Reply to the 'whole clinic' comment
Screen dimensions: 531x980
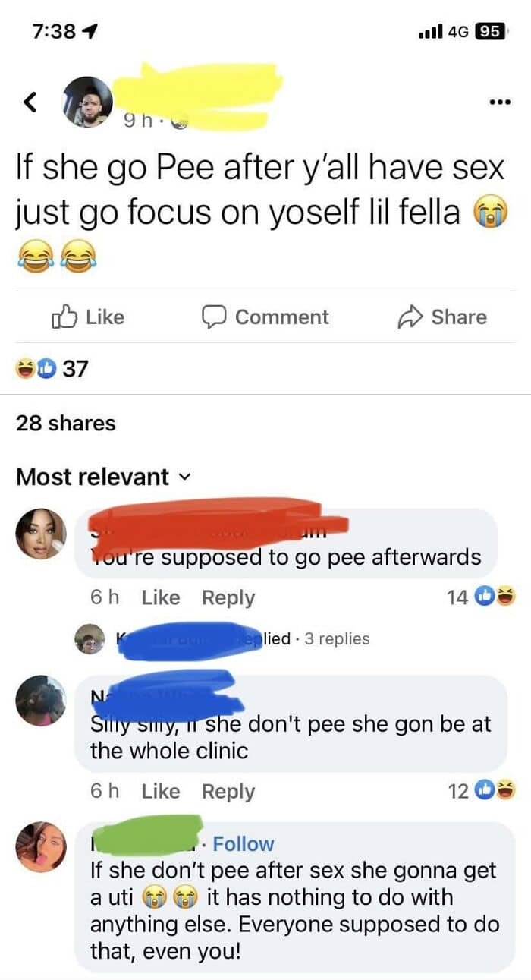(x=228, y=791)
